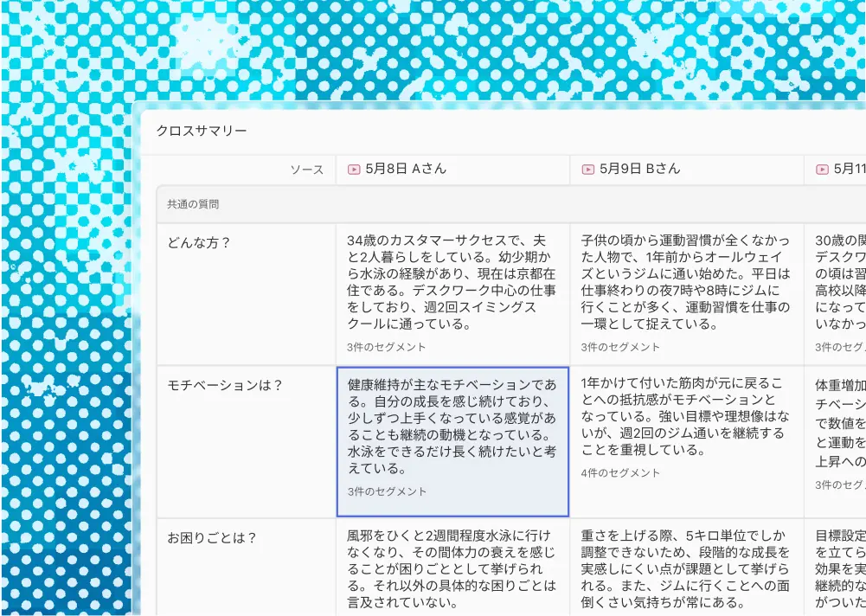This screenshot has height=616, width=866.
Task: Select the お困りごとは？ question row label
Action: click(212, 538)
